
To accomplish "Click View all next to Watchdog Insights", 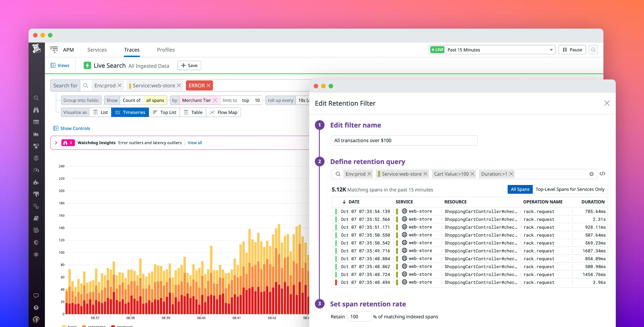I will pos(195,143).
